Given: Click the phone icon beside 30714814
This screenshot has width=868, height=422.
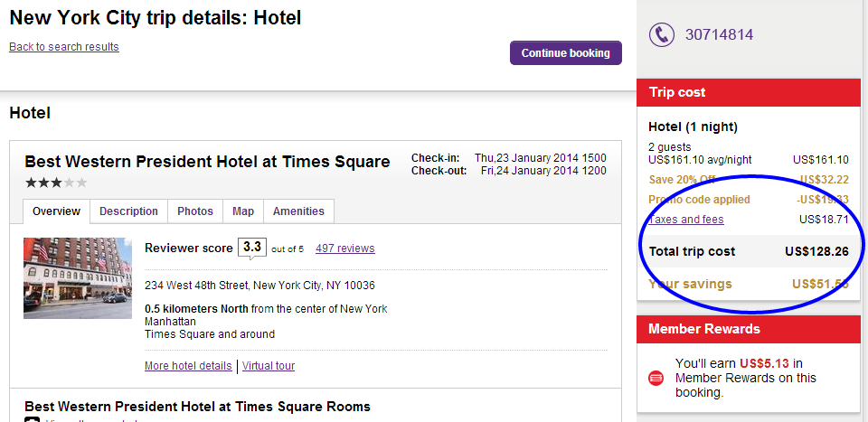Looking at the screenshot, I should pos(662,35).
